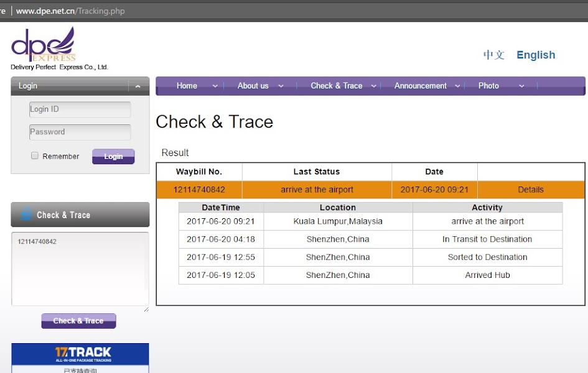Enable the Remember checkbox

[x=35, y=155]
